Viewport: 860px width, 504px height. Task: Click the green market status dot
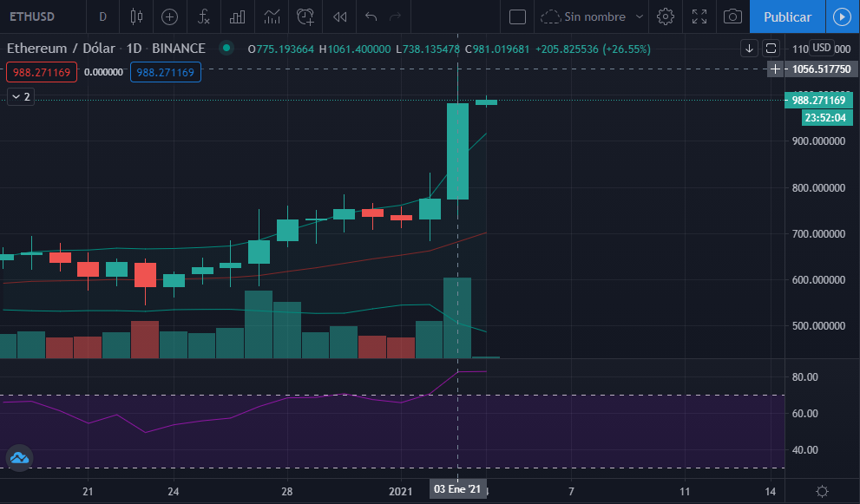coord(226,49)
